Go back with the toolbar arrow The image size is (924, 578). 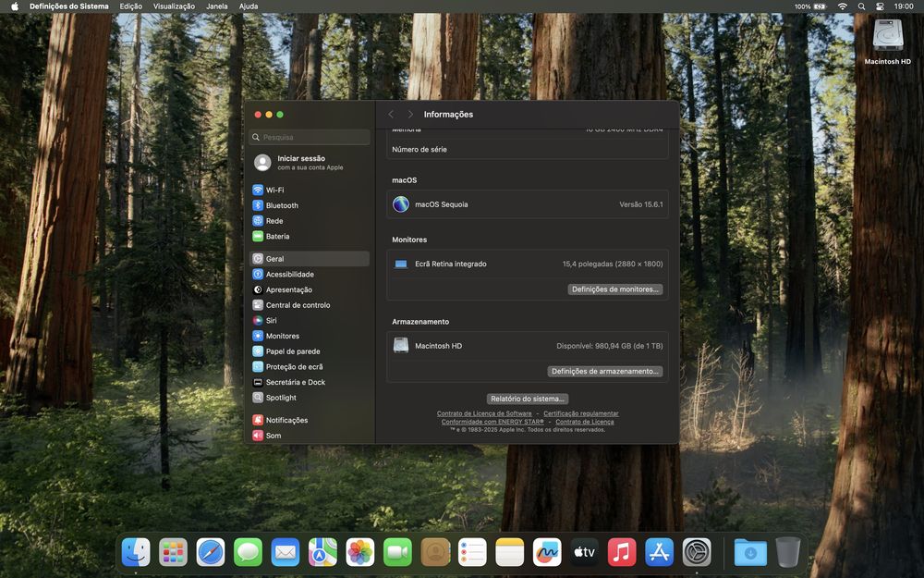point(391,115)
